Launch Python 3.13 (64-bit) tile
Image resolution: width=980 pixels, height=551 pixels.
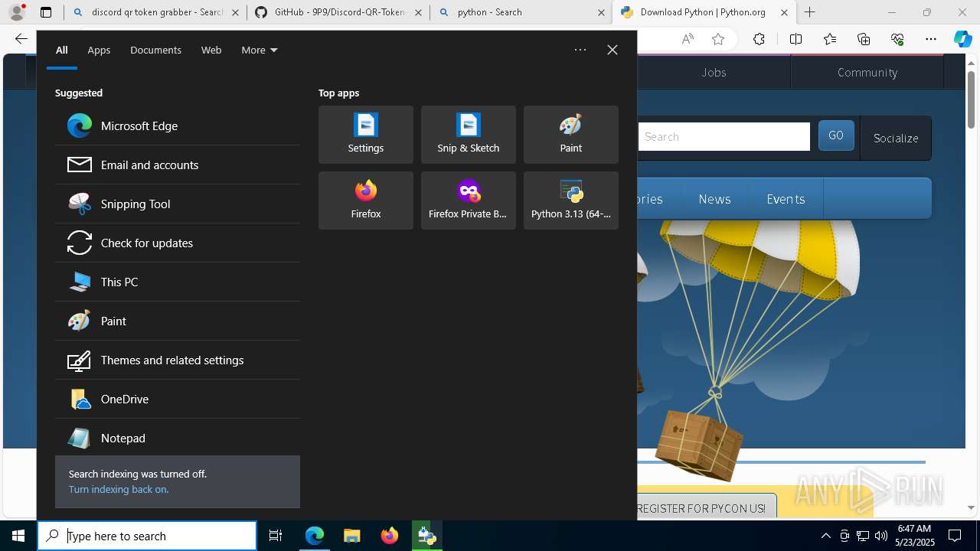(571, 201)
